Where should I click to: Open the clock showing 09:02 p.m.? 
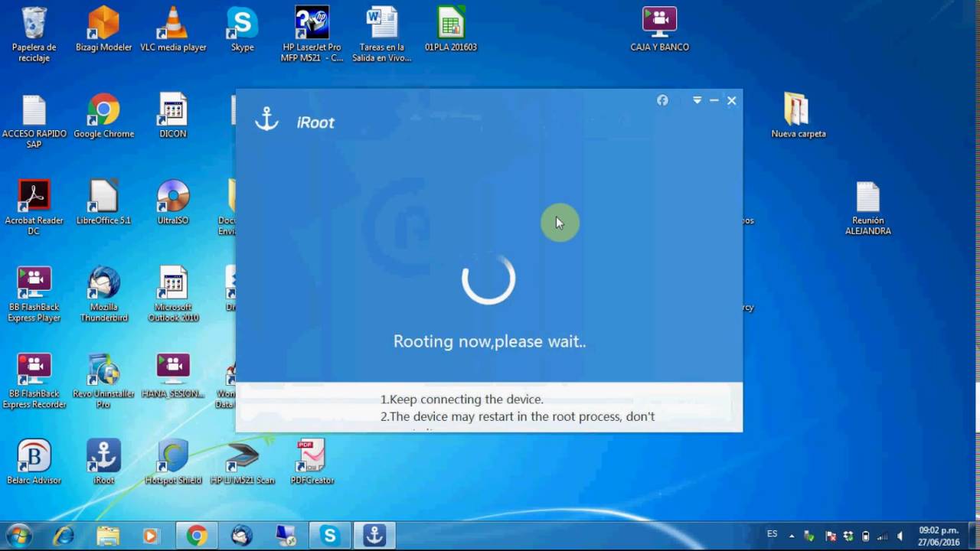[x=939, y=536]
